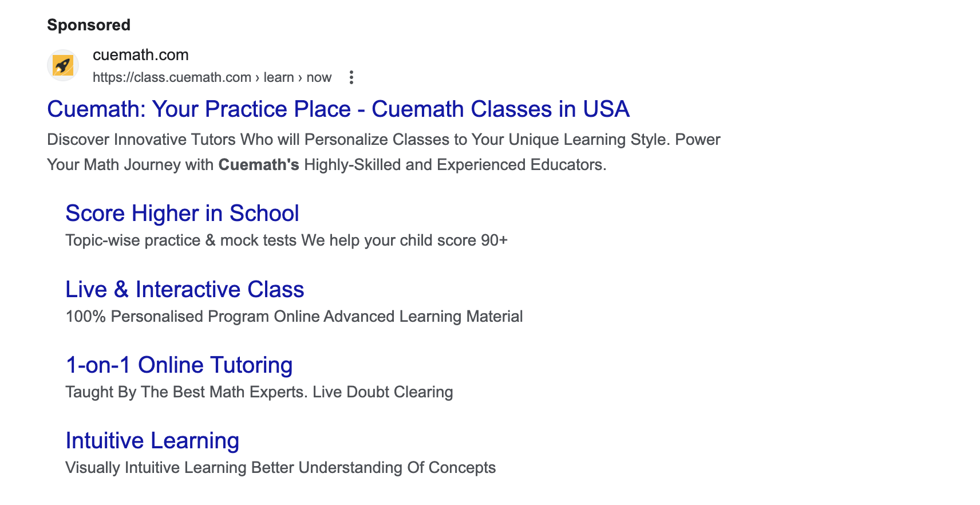Click the mock tests description under Score Higher
The image size is (980, 505).
pos(286,240)
